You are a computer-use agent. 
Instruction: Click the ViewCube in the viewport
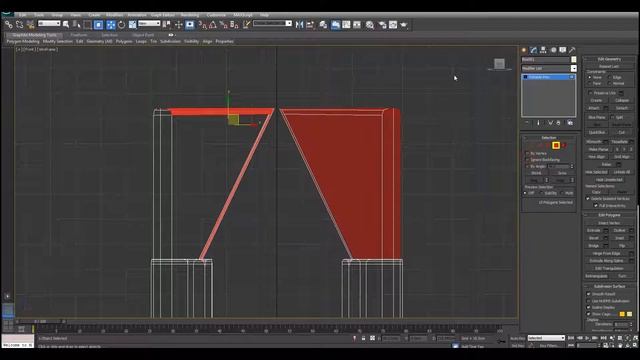(499, 64)
